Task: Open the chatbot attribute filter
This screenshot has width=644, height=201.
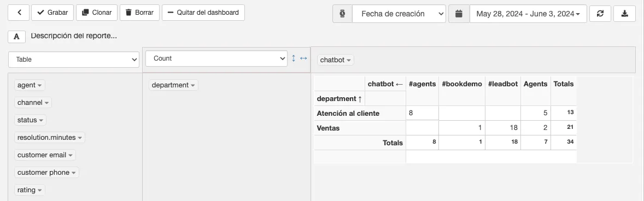Action: (x=336, y=60)
